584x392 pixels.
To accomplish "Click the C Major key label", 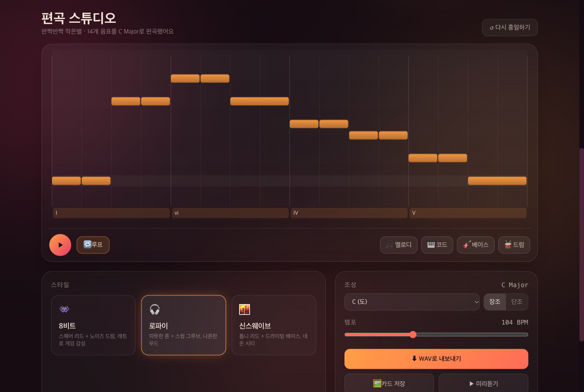I will pyautogui.click(x=515, y=285).
